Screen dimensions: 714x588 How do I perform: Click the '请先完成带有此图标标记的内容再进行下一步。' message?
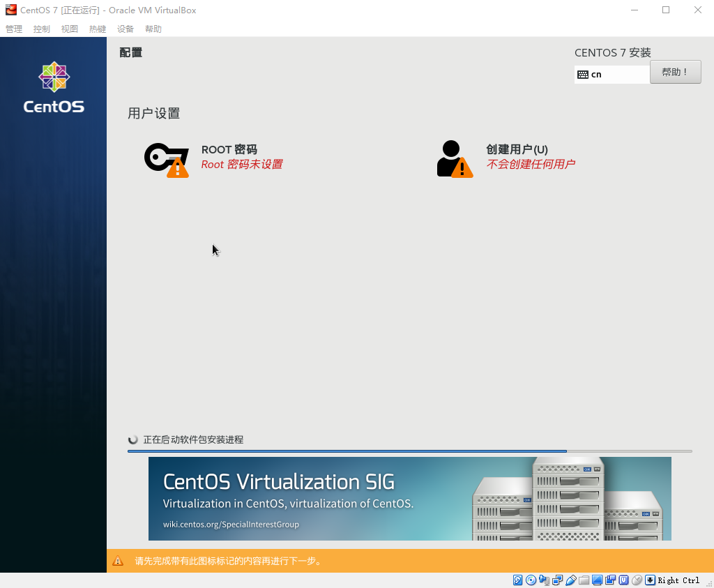pos(229,561)
